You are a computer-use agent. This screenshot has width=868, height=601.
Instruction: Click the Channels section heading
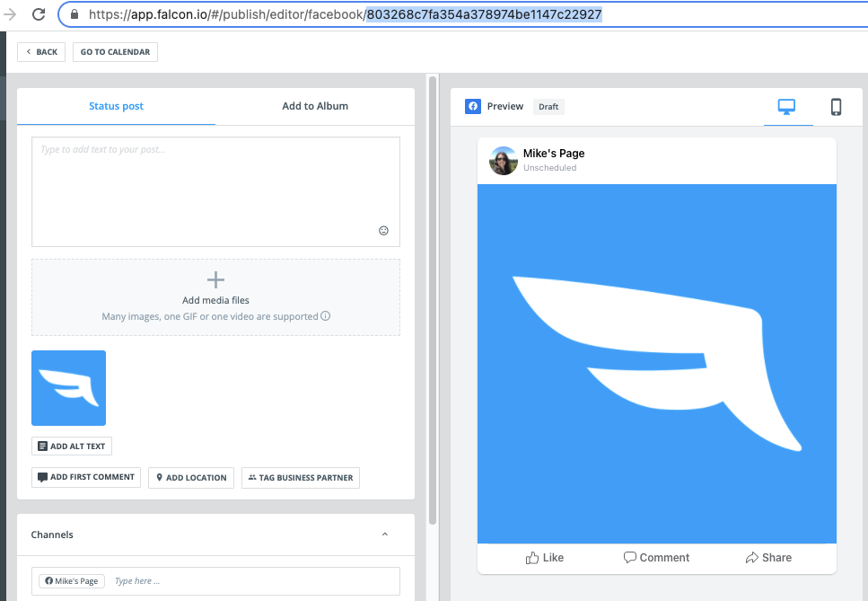tap(52, 535)
